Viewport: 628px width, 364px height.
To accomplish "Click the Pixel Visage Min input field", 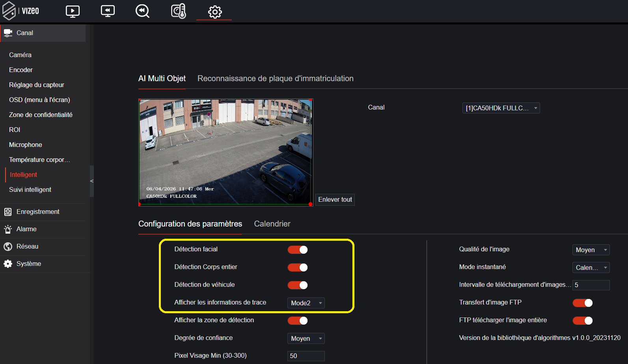I will (306, 356).
